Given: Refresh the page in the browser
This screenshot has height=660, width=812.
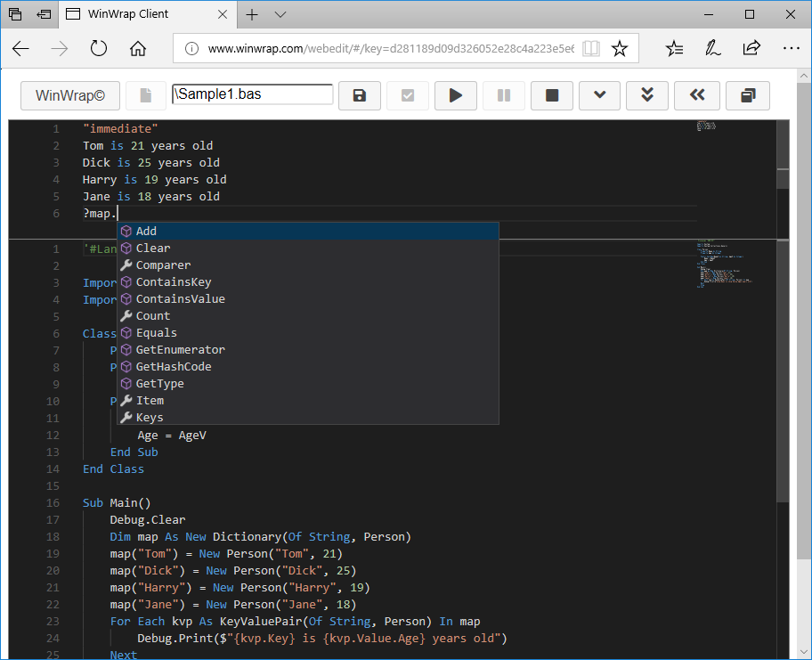Looking at the screenshot, I should 98,48.
